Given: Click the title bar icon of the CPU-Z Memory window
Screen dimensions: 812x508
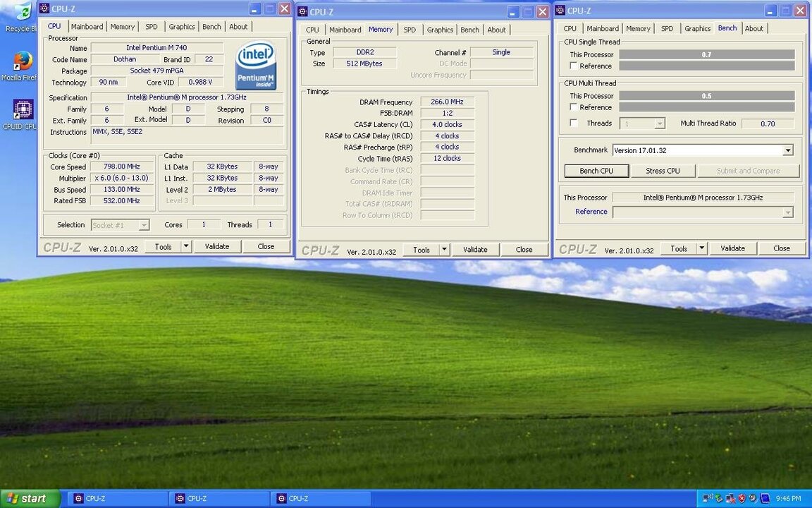Looking at the screenshot, I should (x=303, y=12).
